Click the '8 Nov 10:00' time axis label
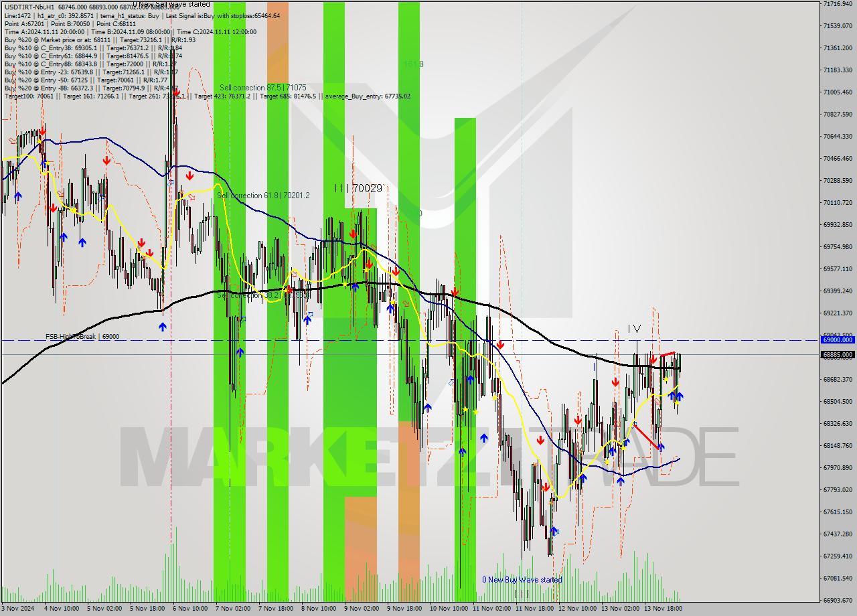Screen dimensions: 857x616 (x=319, y=609)
